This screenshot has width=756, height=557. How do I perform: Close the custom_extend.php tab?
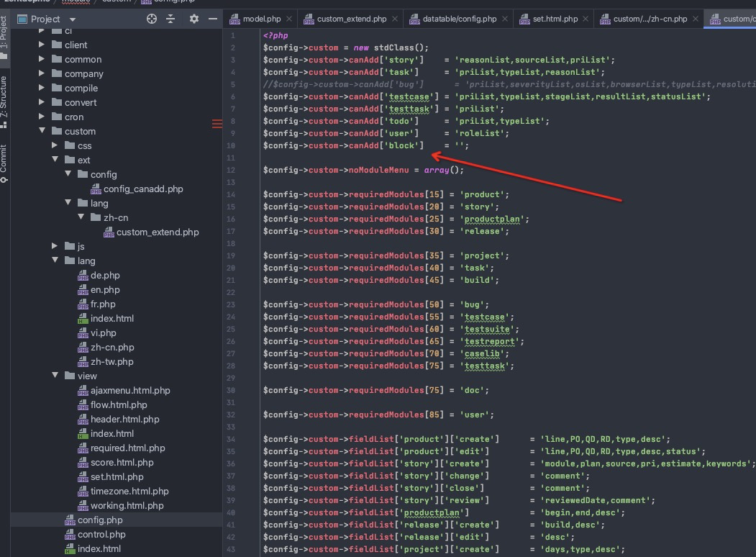(x=395, y=19)
